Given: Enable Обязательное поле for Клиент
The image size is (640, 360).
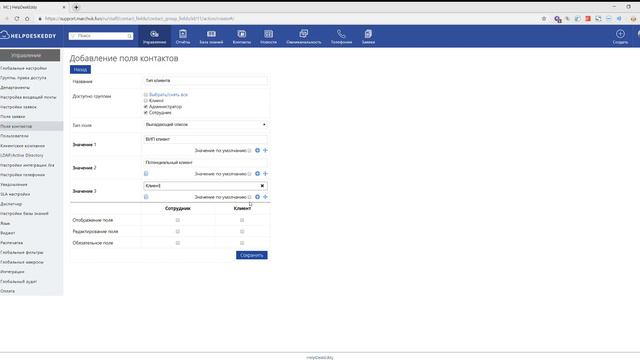Looking at the screenshot, I should pos(242,243).
